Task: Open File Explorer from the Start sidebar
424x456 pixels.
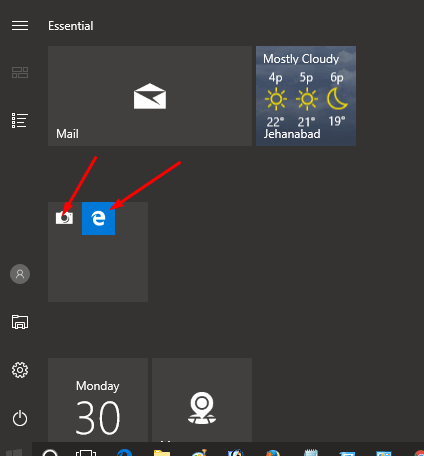Action: click(20, 322)
